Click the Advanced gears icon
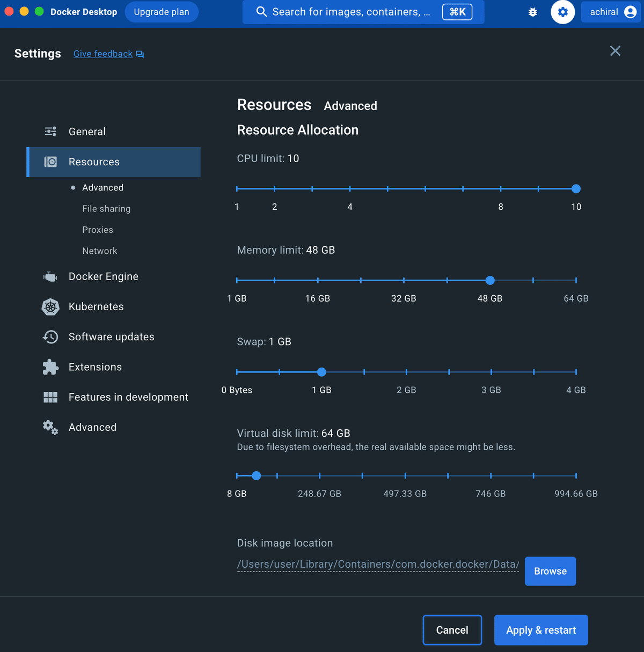Viewport: 644px width, 652px height. tap(50, 427)
